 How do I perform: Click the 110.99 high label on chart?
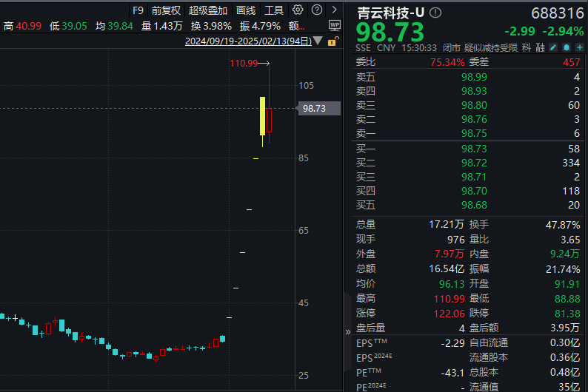pos(244,64)
